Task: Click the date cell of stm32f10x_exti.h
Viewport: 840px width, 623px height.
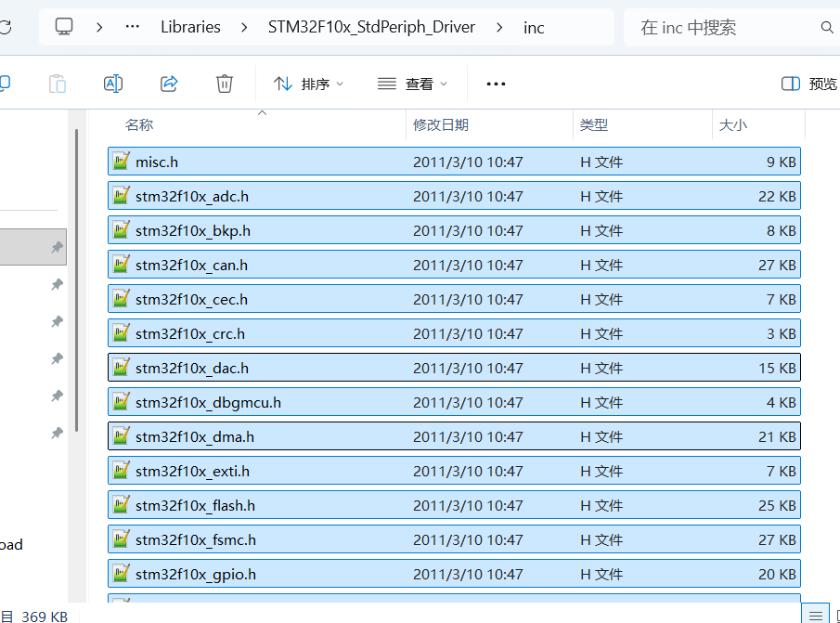Action: (468, 471)
